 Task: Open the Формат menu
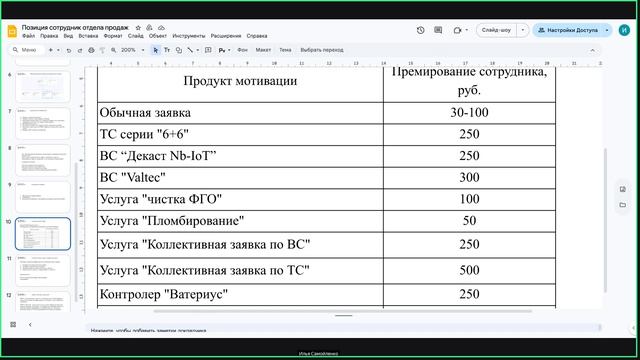[x=113, y=36]
